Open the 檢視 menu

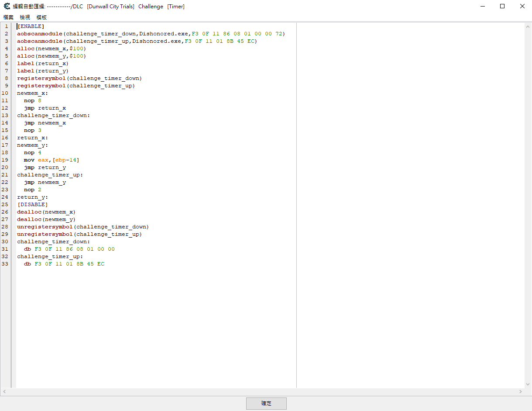(25, 17)
